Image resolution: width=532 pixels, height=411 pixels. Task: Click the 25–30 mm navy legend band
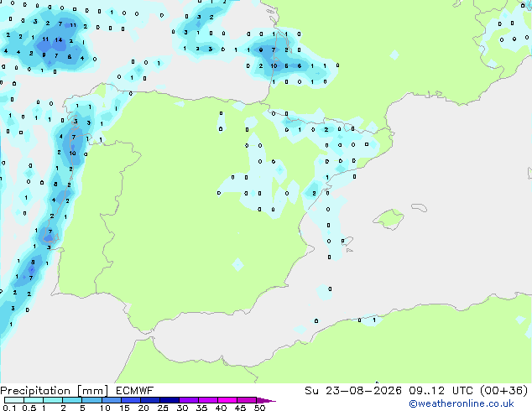[x=169, y=400]
